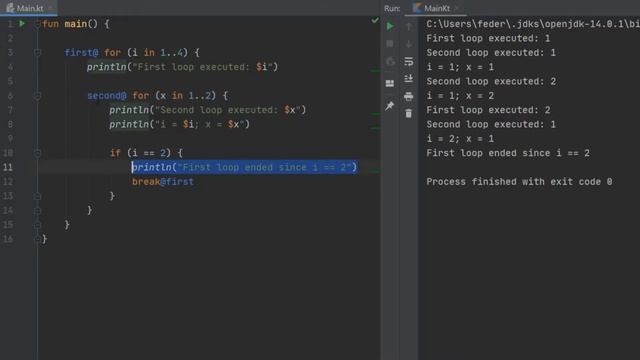Click 'Process finished with exit code 0'
This screenshot has height=360, width=640.
[519, 182]
